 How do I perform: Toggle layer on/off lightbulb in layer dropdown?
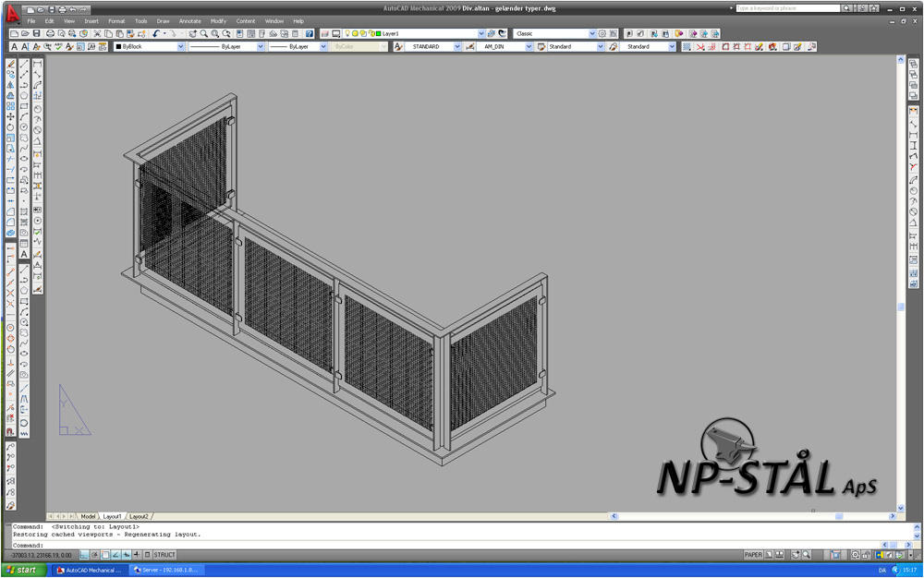click(x=347, y=33)
